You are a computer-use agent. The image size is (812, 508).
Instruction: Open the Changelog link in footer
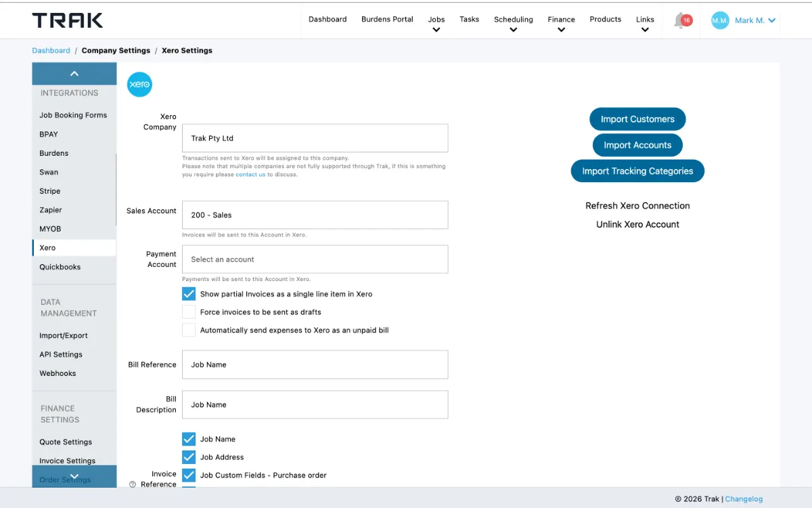744,499
